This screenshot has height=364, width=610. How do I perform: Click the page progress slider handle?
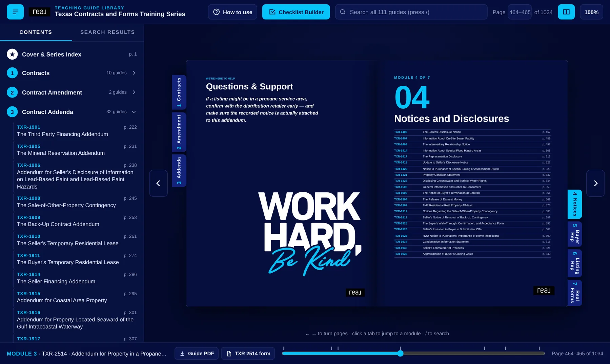coord(400,354)
